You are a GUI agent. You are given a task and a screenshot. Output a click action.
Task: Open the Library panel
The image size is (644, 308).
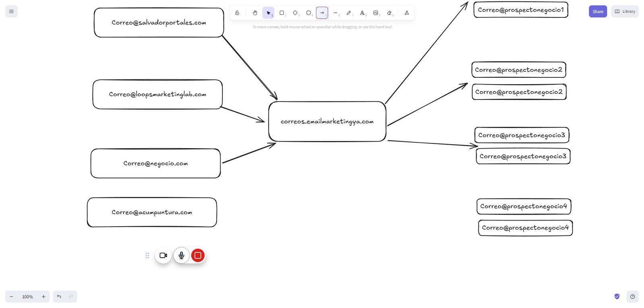coord(625,11)
